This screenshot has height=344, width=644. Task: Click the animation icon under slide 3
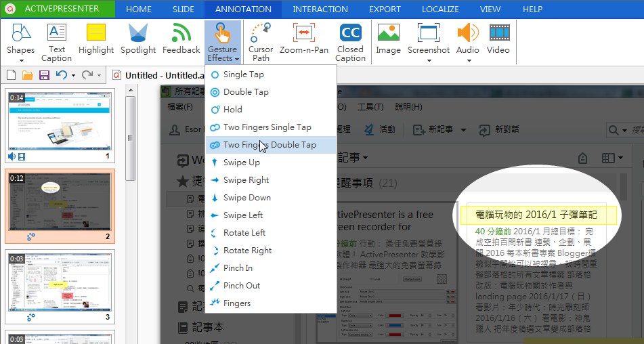click(30, 318)
